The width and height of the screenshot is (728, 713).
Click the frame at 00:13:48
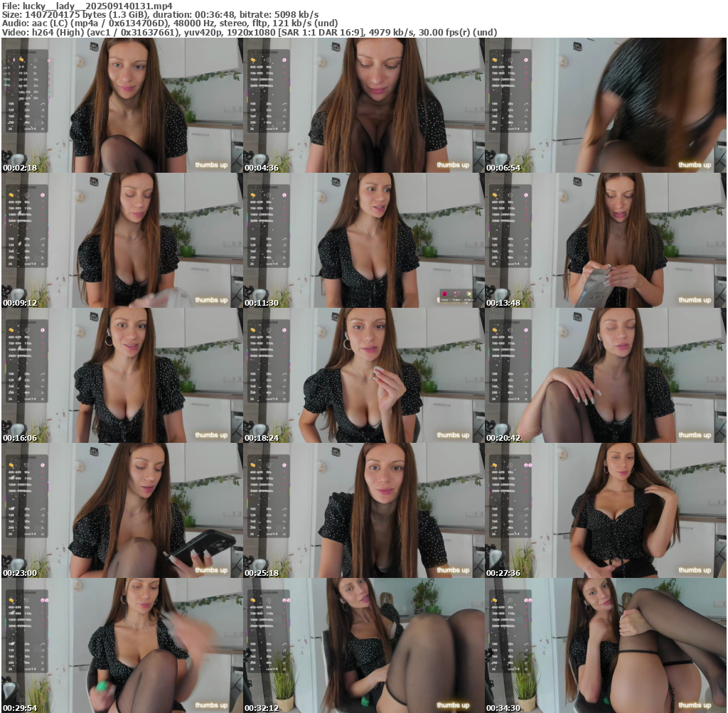(x=606, y=240)
